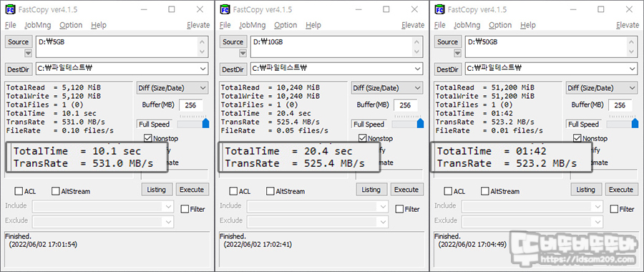The width and height of the screenshot is (644, 272).
Task: Open File menu in the 5GB source window
Action: pos(10,25)
